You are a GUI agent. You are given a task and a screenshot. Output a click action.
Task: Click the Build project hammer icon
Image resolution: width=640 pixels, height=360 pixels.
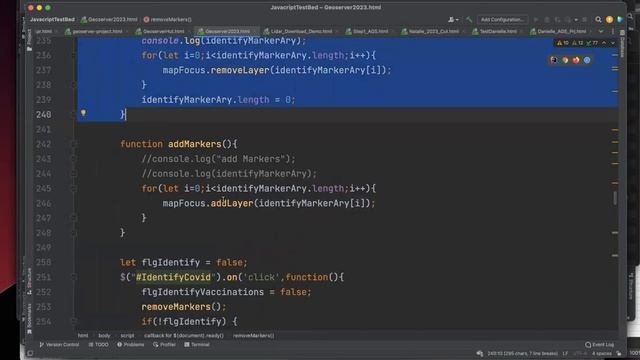[469, 19]
